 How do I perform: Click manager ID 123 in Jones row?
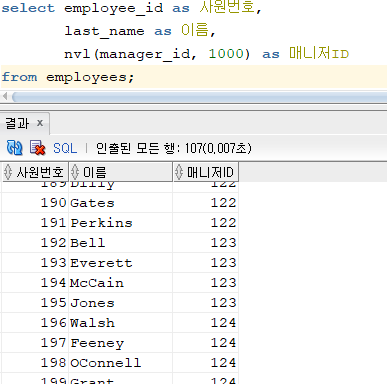(x=206, y=303)
